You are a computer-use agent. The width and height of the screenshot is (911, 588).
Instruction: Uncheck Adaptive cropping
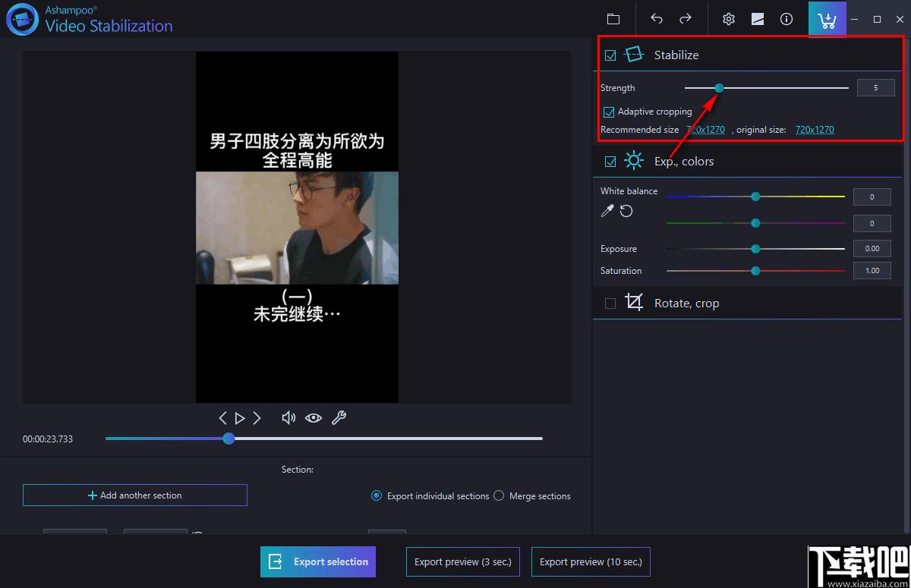click(x=609, y=112)
